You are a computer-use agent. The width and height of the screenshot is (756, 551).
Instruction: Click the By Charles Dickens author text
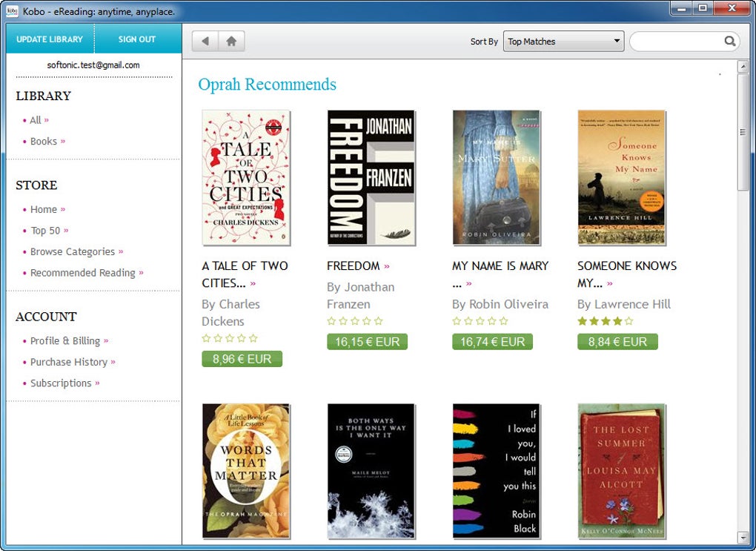231,313
